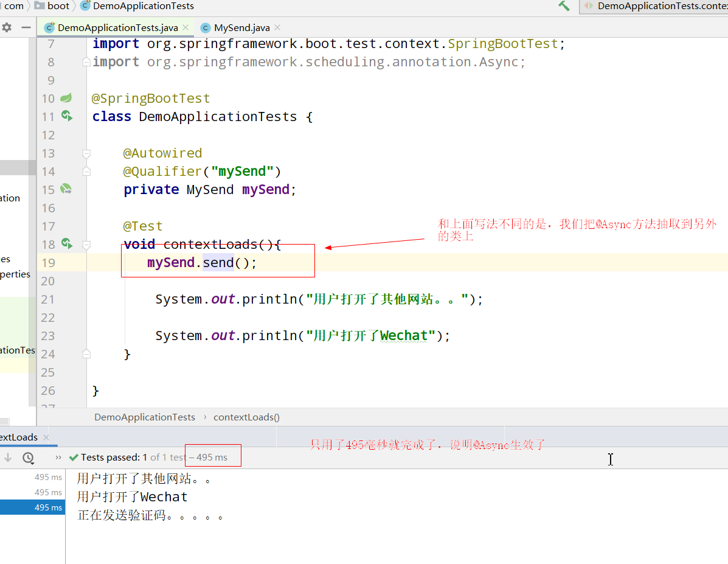Click contextLoads() in editor breadcrumb bar
Screen dimensions: 728x564
pos(246,417)
